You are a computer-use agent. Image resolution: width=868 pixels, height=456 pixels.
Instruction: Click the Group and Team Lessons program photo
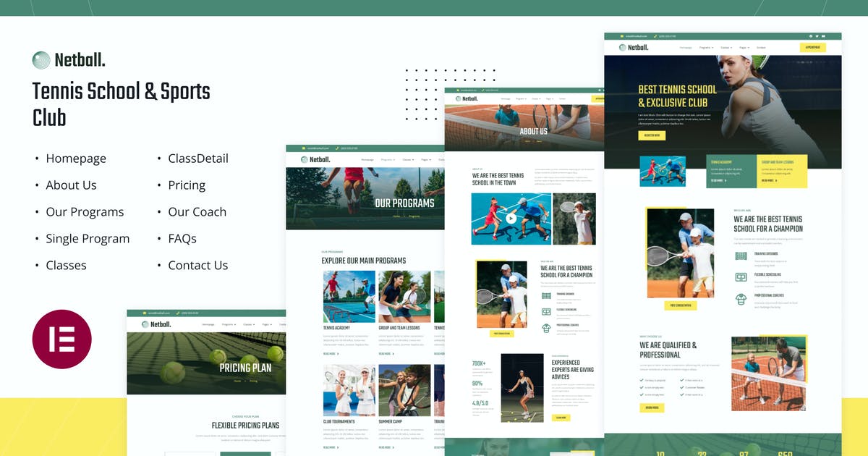(405, 297)
